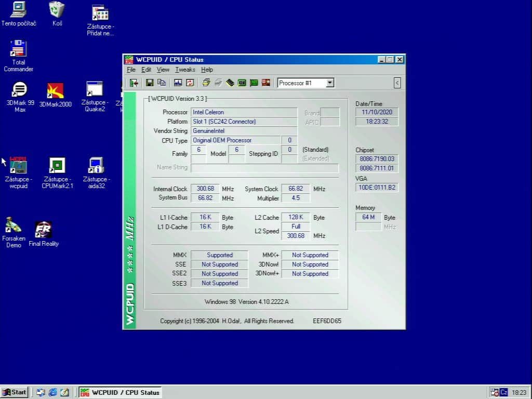This screenshot has height=399, width=532.
Task: Click the Chipset value 8086:7111.01
Action: click(377, 168)
